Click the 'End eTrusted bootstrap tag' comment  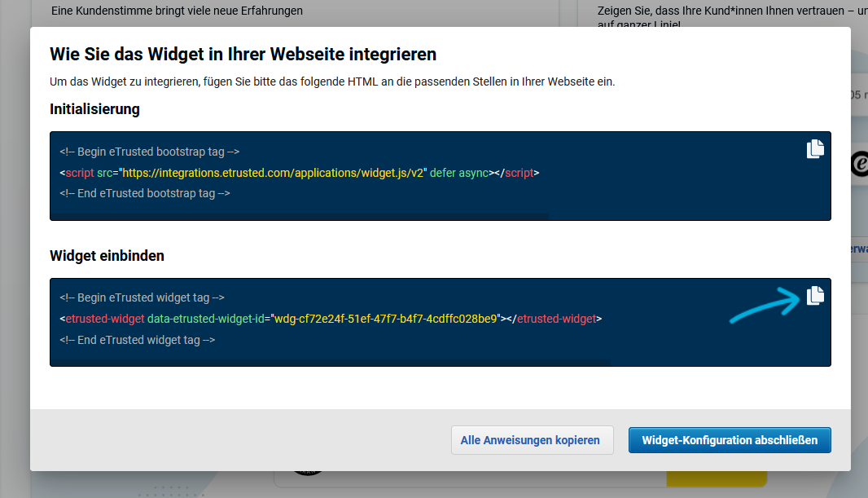(x=144, y=194)
